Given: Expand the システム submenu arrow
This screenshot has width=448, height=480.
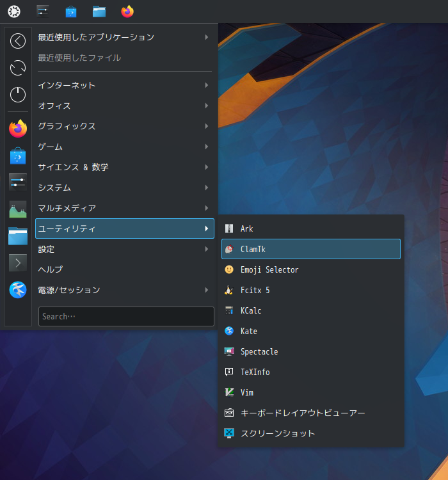Looking at the screenshot, I should 207,188.
